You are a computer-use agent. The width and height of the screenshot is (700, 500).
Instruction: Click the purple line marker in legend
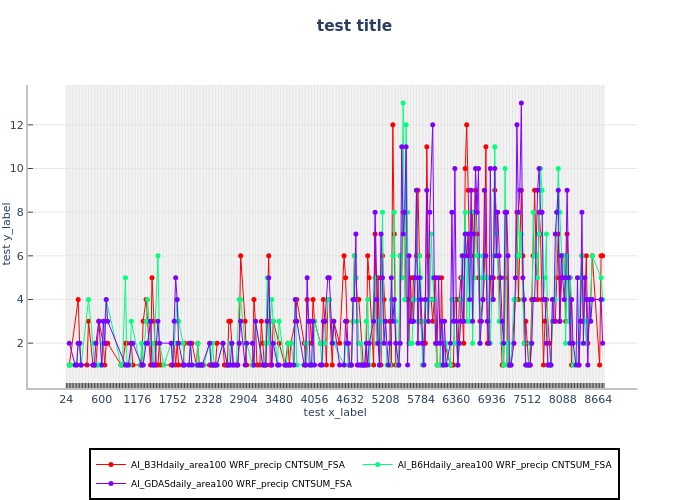pos(110,483)
